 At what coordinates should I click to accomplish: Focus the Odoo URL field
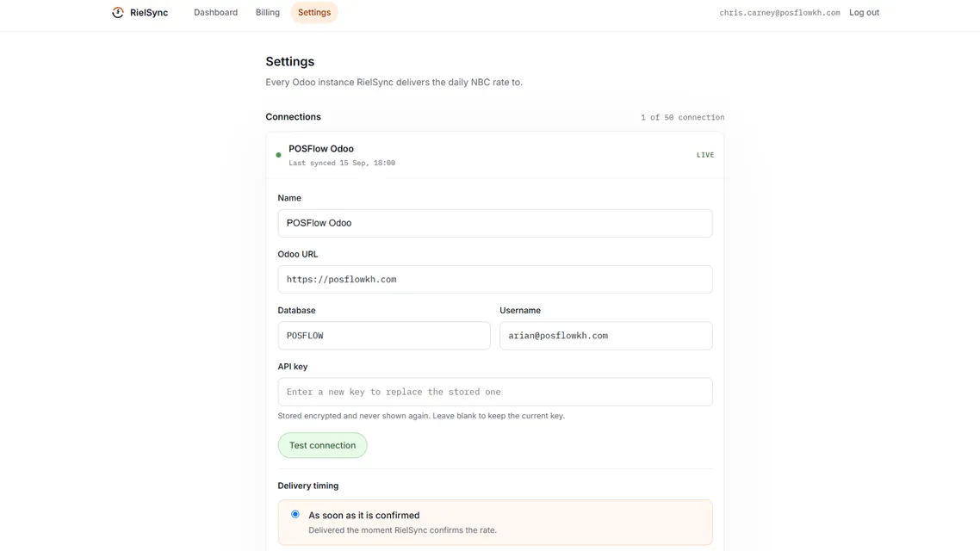click(x=495, y=279)
